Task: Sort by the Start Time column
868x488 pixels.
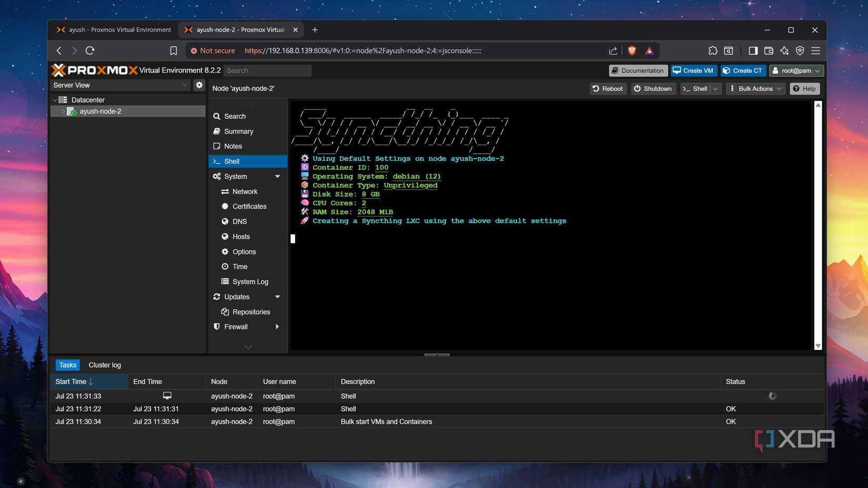Action: [89, 382]
